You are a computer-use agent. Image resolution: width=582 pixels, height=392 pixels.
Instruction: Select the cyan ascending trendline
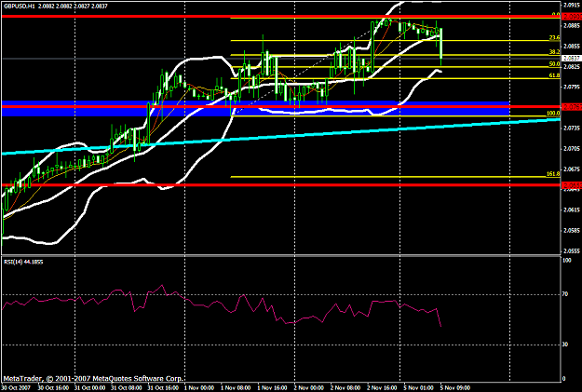(x=280, y=136)
